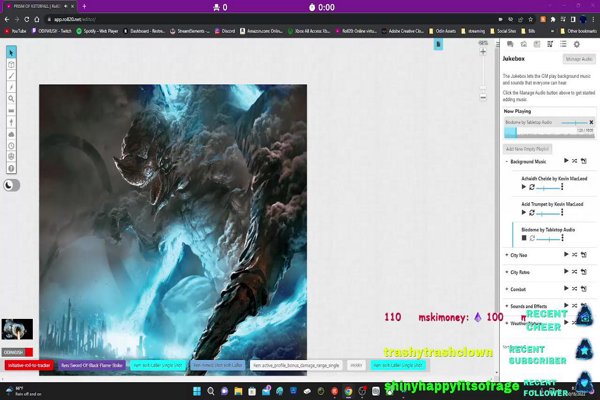Select the arrow Select tool in the left toolbar
The height and width of the screenshot is (400, 600).
tap(11, 52)
